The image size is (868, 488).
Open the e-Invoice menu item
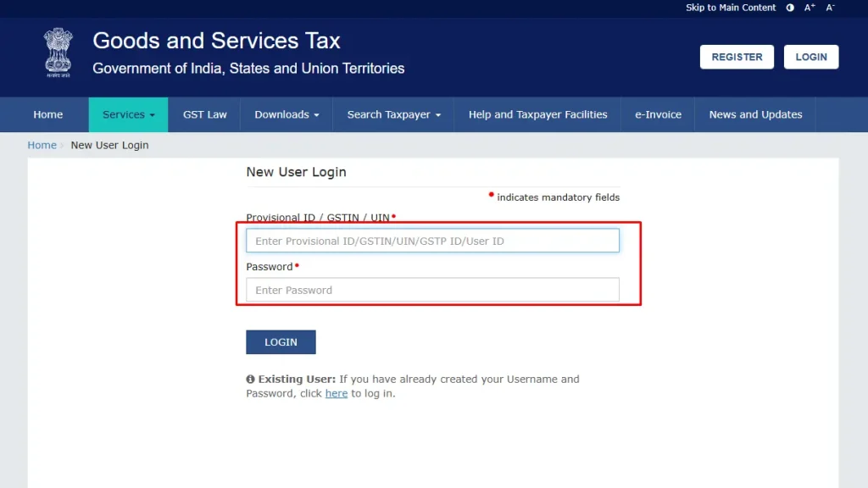pos(658,114)
